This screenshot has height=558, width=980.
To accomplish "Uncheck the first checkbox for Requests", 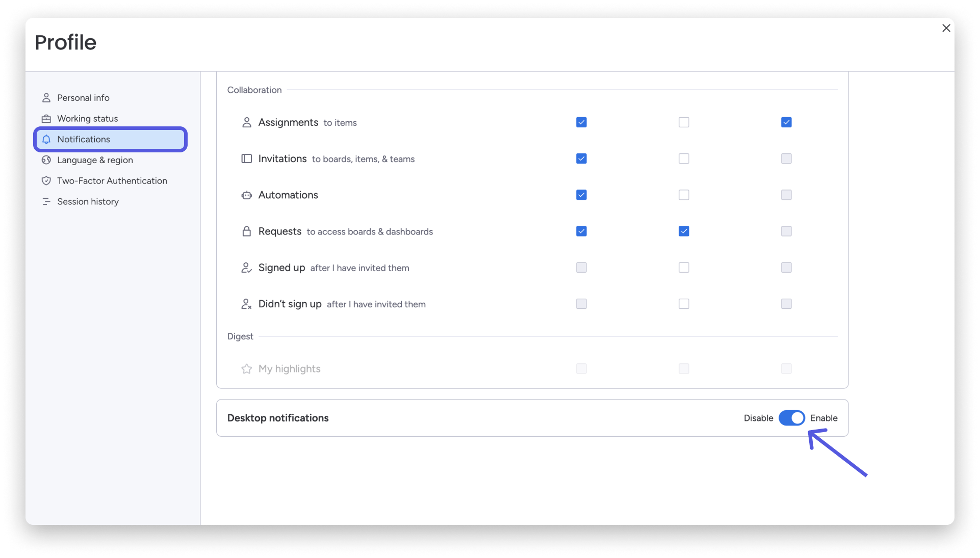I will (581, 231).
